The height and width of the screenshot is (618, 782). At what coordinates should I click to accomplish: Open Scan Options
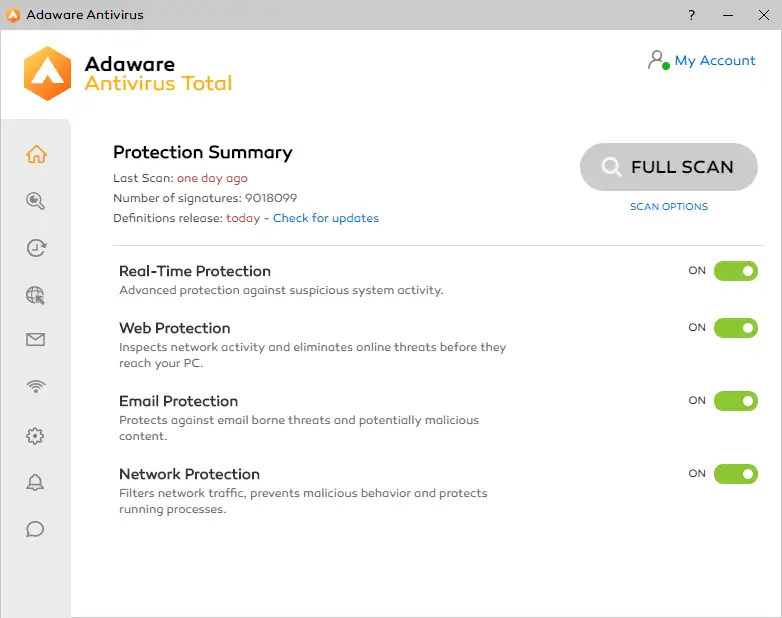click(x=668, y=207)
